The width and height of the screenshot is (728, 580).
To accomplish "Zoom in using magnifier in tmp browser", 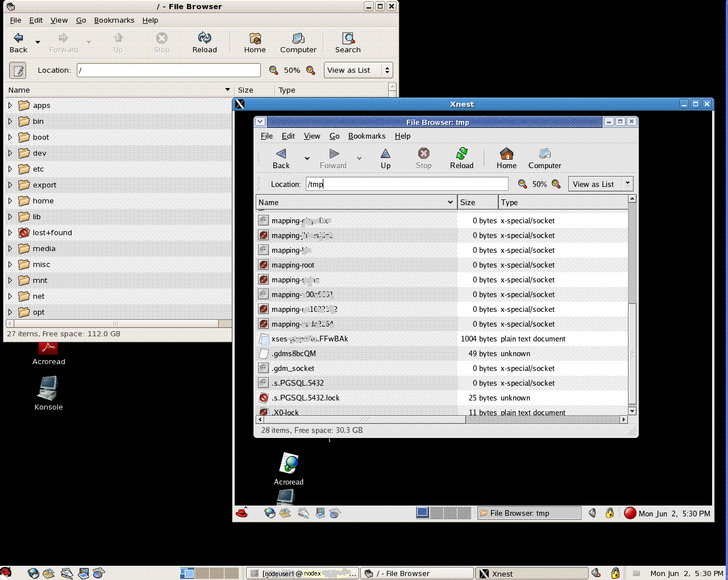I will (x=556, y=184).
